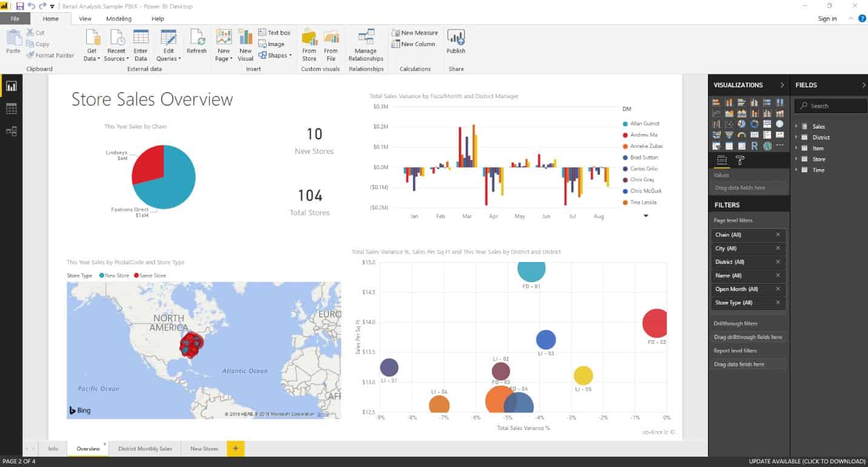Show more DM legend entries with down arrow

(646, 215)
